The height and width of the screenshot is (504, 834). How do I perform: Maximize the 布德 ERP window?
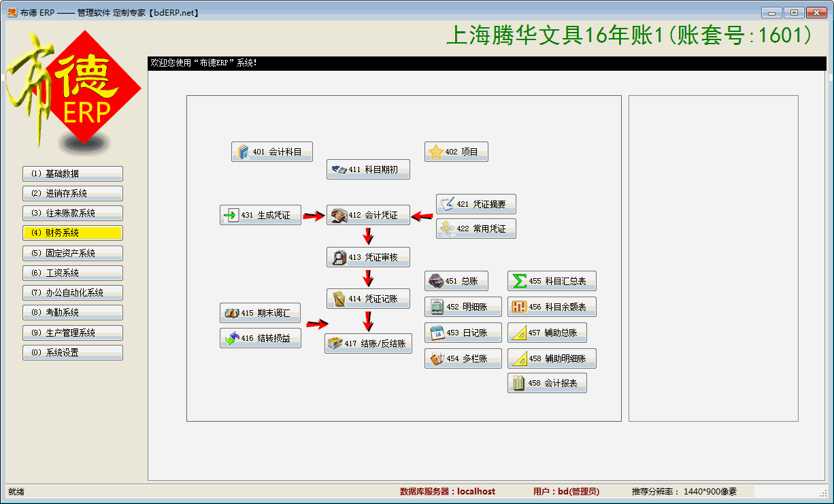794,12
